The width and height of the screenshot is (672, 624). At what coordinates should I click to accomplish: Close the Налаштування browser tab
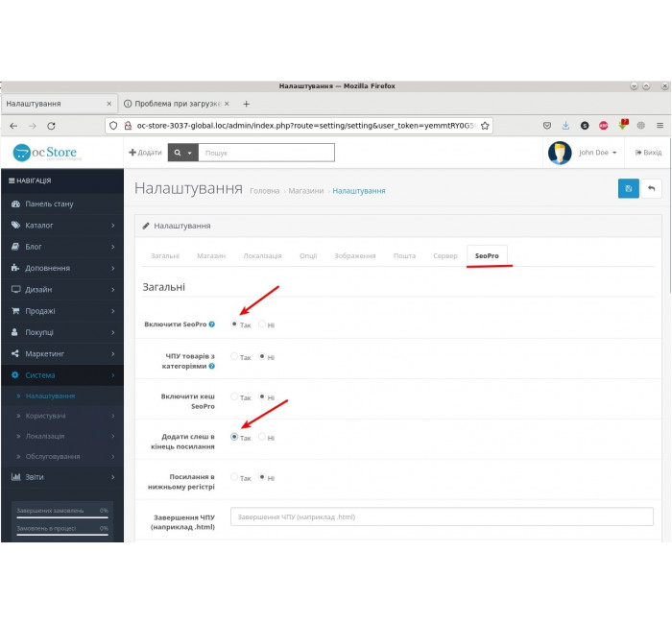[108, 104]
